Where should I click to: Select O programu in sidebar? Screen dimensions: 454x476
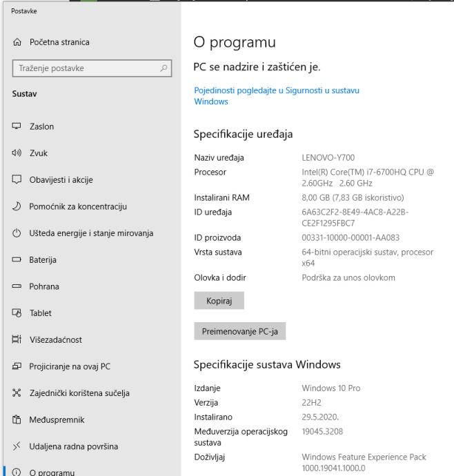[52, 473]
